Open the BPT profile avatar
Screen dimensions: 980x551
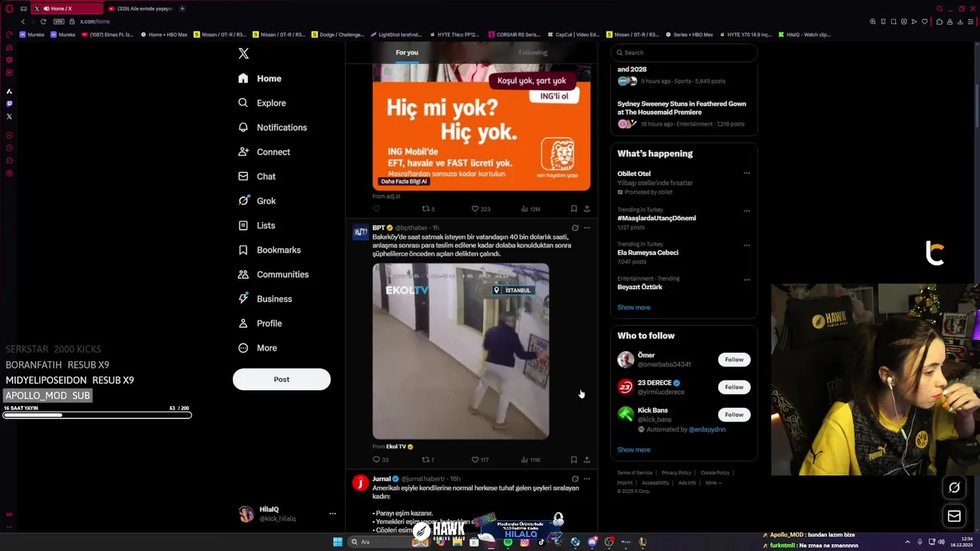[360, 232]
